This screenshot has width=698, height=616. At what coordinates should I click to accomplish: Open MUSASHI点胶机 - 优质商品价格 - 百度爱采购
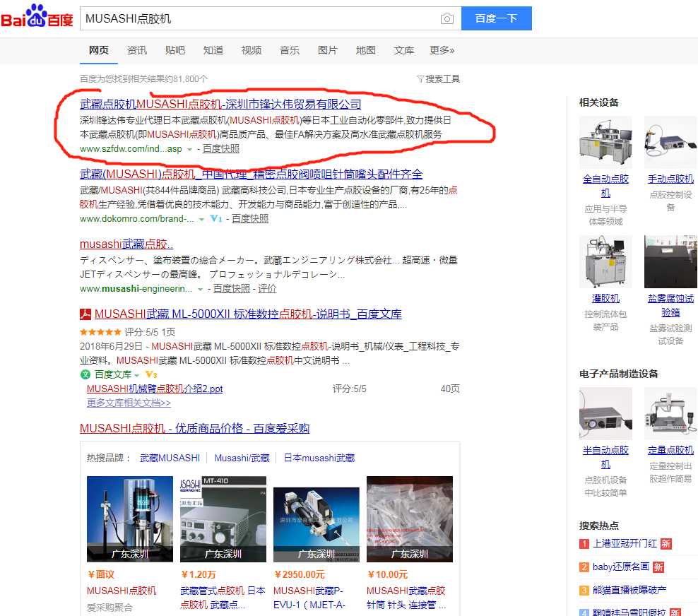[x=194, y=428]
